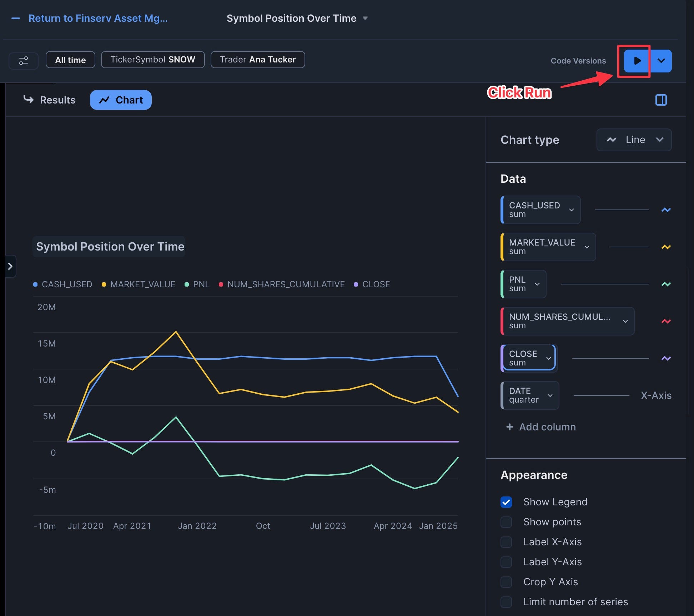Toggle the side panel layout icon
The image size is (694, 616).
661,100
